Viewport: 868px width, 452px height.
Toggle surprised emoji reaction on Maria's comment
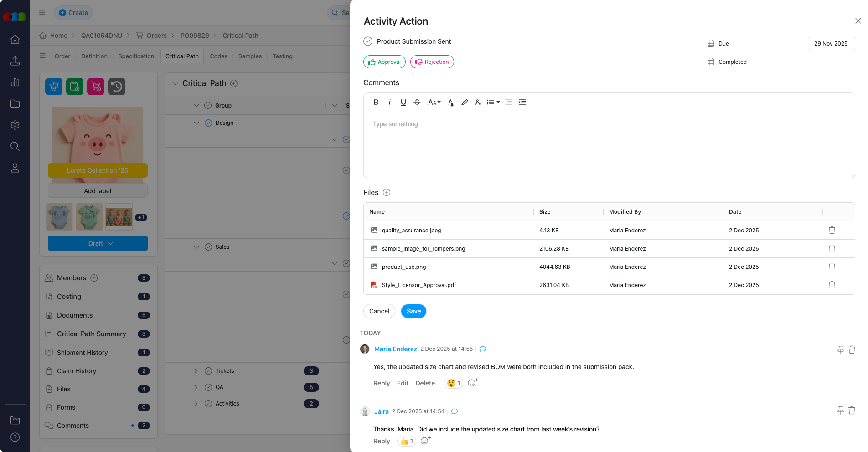(x=453, y=383)
